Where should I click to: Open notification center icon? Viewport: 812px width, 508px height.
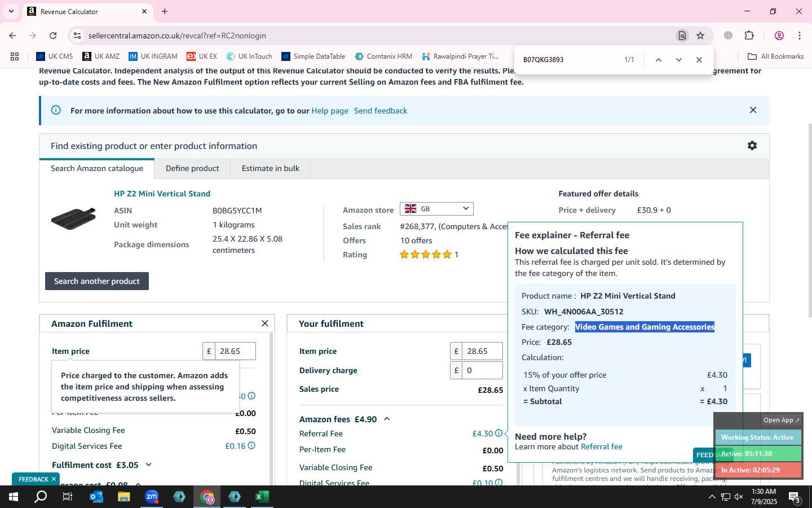(x=795, y=497)
